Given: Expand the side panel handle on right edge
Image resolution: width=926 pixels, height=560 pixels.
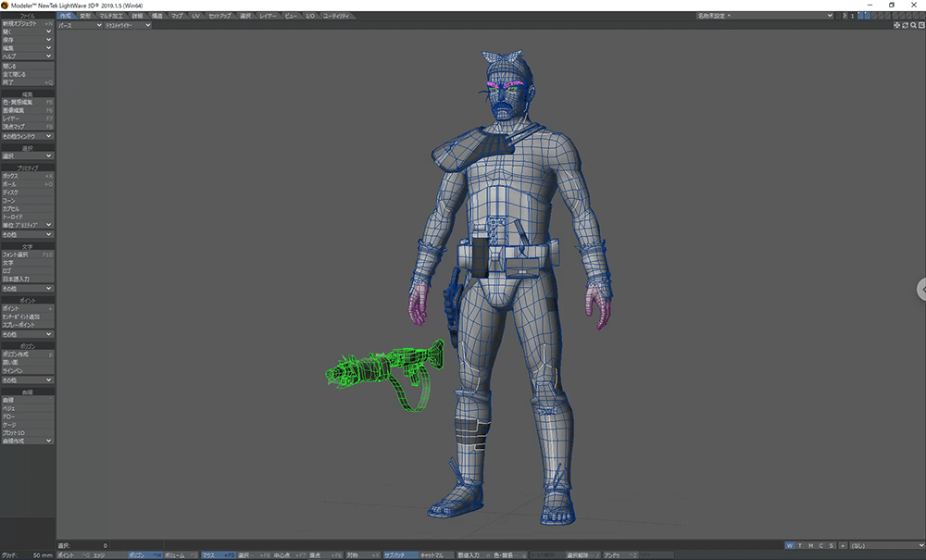Looking at the screenshot, I should [x=921, y=289].
